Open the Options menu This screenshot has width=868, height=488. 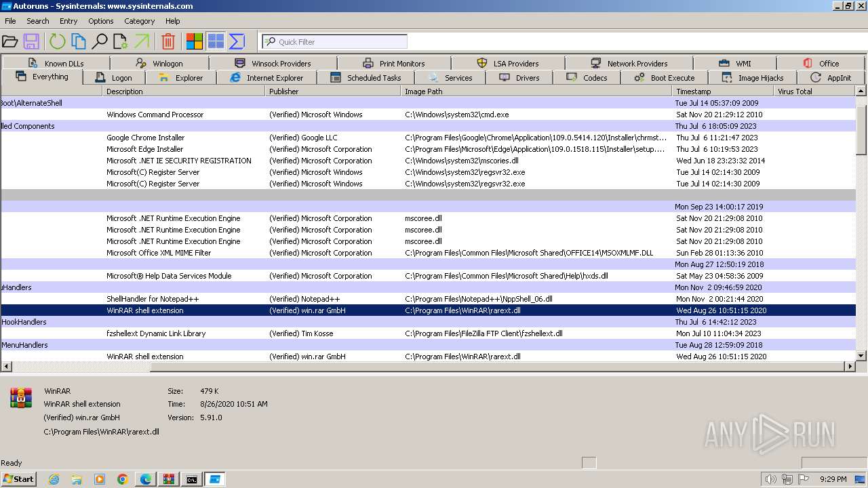(x=101, y=21)
